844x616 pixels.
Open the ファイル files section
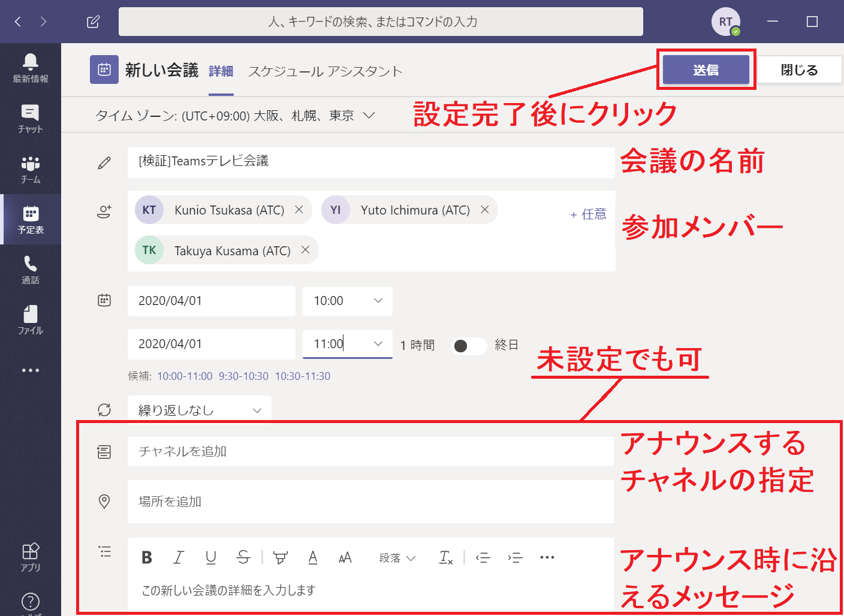coord(31,320)
